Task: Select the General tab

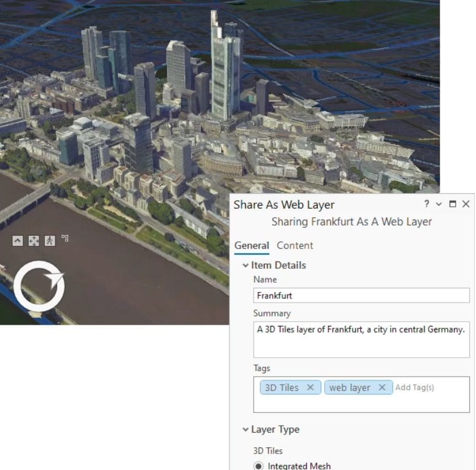Action: (x=251, y=245)
